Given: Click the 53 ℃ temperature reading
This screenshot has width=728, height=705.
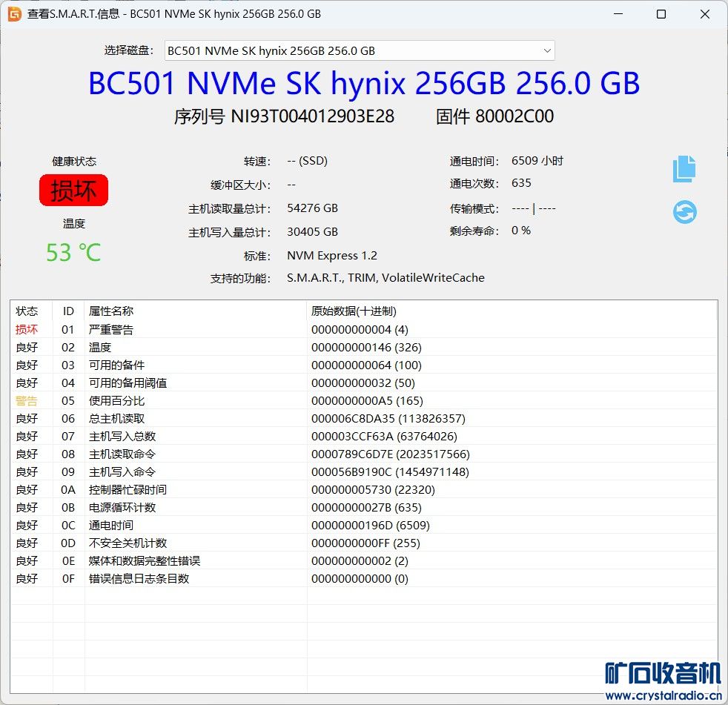Looking at the screenshot, I should coord(73,253).
